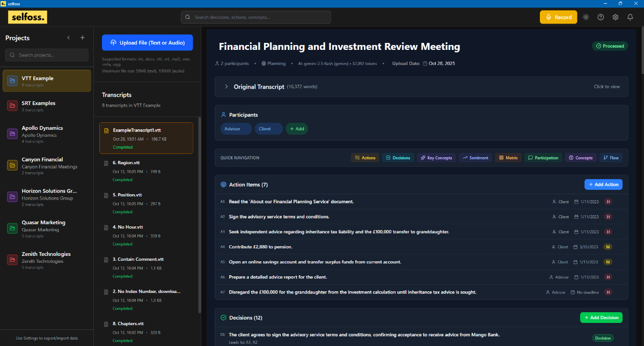Jump to Sentiment in quick navigation
This screenshot has height=346, width=644.
point(475,158)
